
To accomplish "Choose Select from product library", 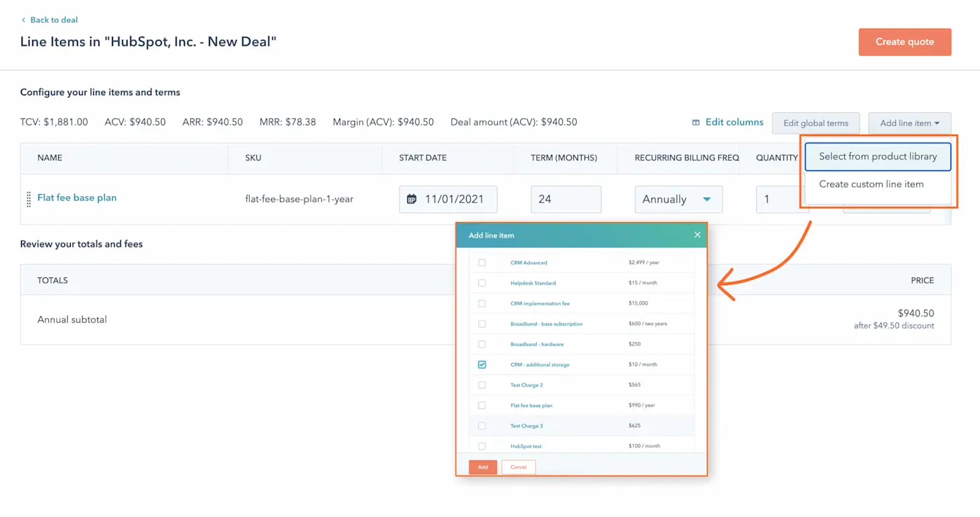I will [877, 156].
